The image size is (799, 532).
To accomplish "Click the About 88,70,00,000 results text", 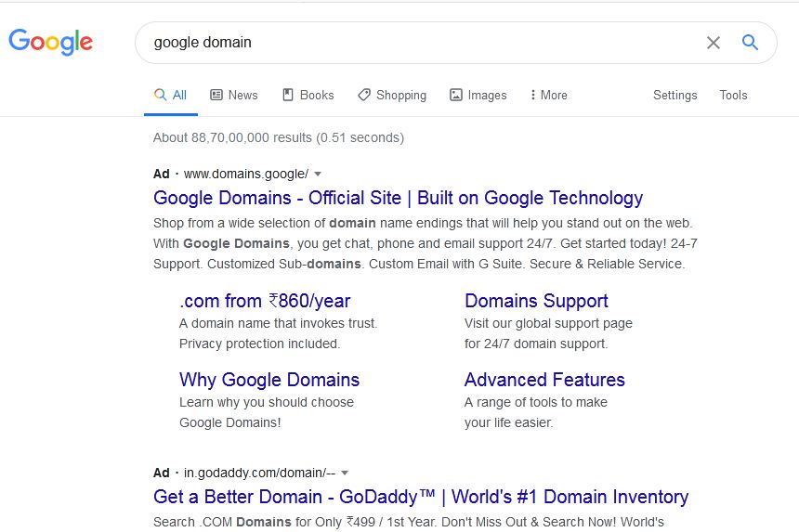I will pos(279,138).
